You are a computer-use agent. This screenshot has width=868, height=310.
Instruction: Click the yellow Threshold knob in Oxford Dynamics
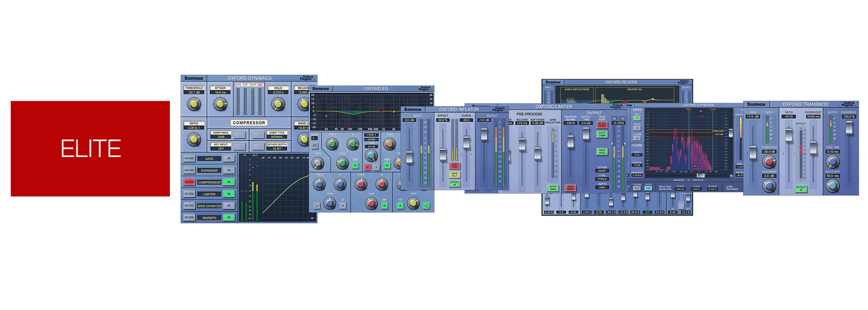[194, 104]
